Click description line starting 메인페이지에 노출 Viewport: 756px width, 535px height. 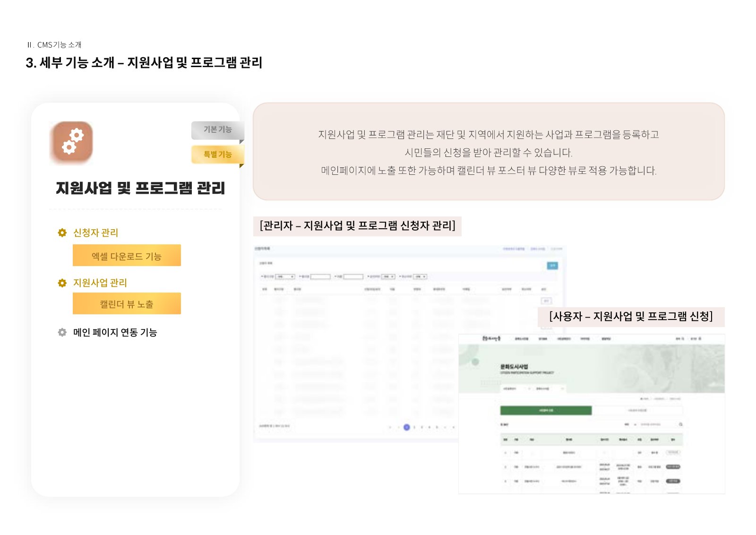coord(489,171)
